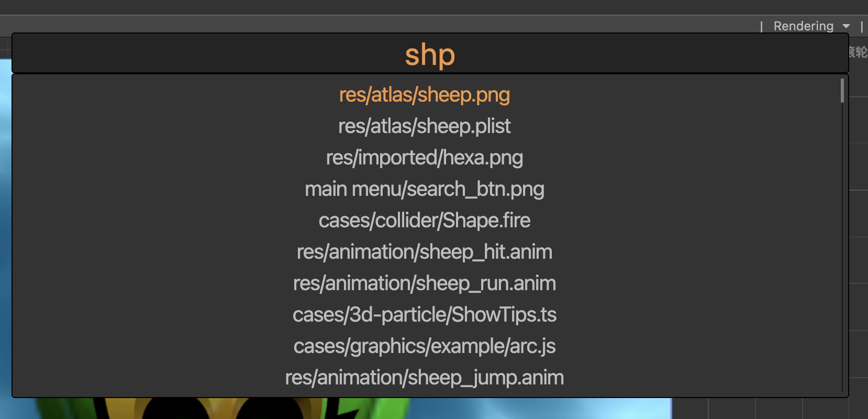Click the results list scrollbar thumb

coord(842,90)
